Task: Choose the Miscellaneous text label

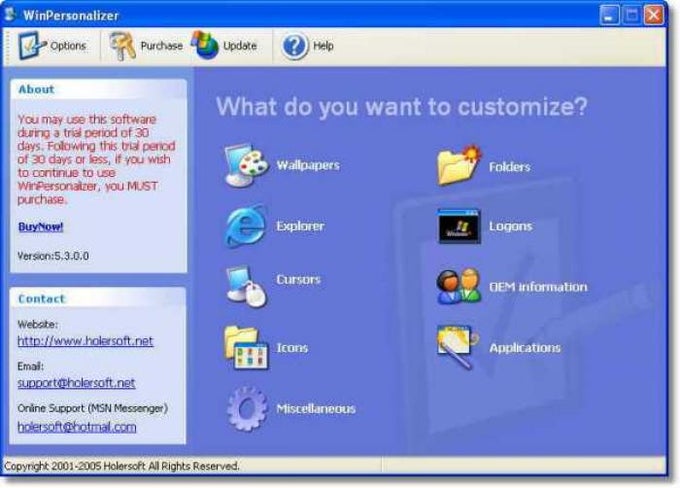Action: point(316,409)
